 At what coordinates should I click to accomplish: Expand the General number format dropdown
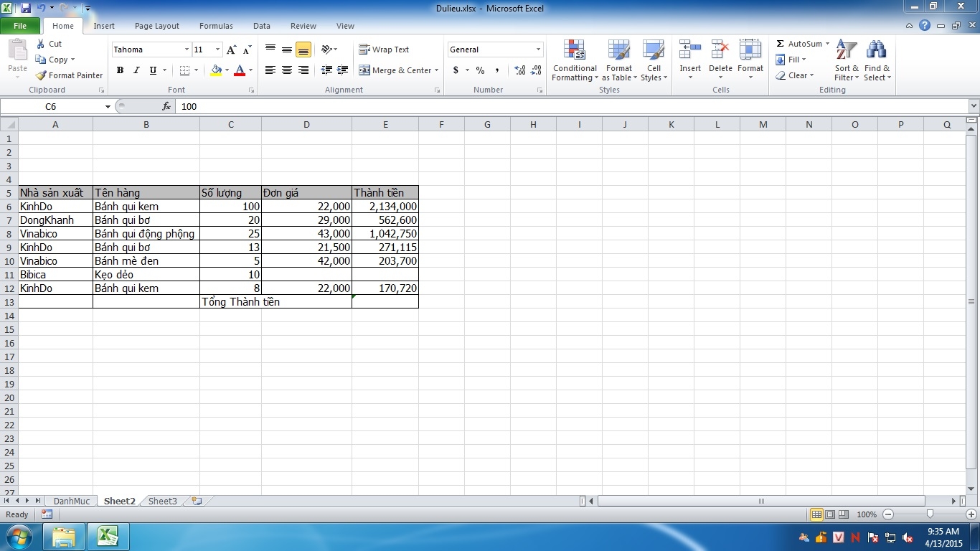538,50
